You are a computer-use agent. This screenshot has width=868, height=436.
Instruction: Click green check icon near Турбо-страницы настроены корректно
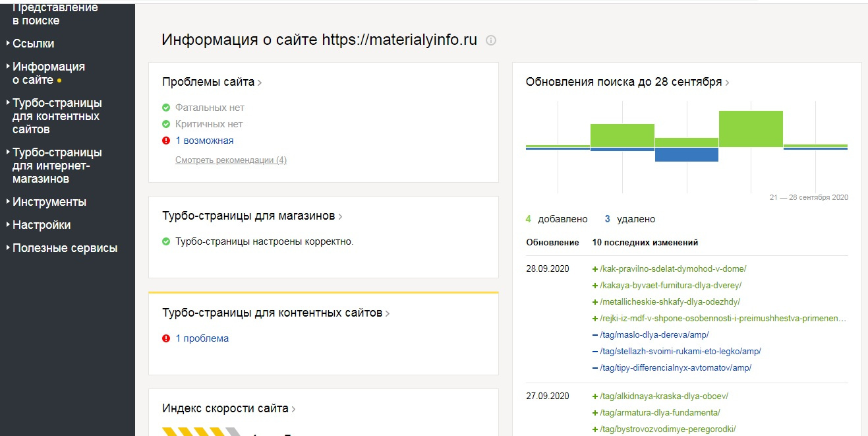(x=166, y=241)
